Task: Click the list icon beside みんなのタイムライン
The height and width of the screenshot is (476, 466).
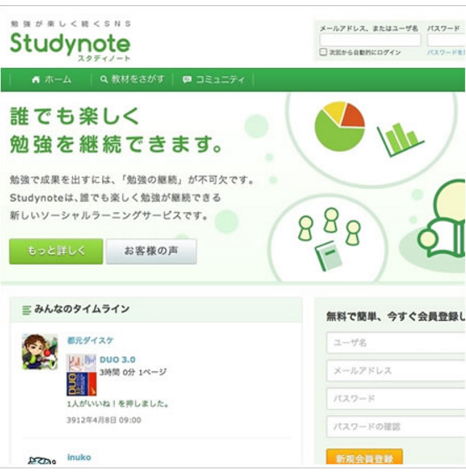Action: click(27, 310)
